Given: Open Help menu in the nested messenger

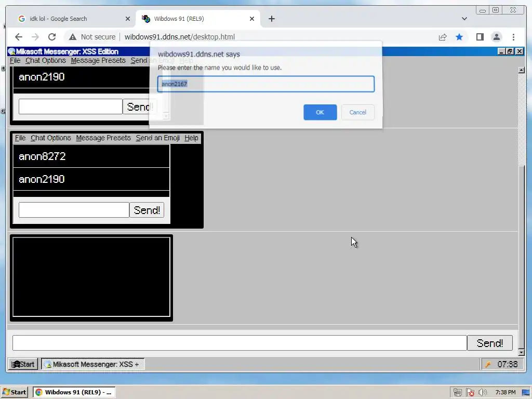Looking at the screenshot, I should pos(191,138).
